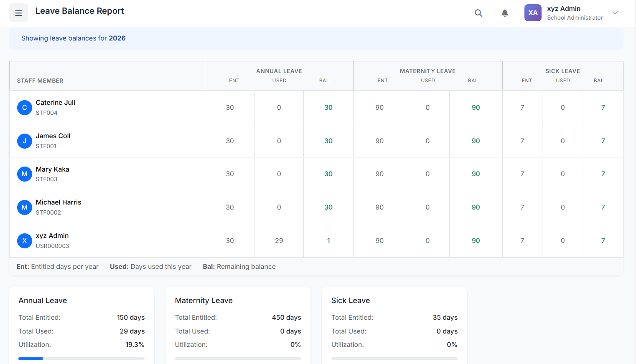The image size is (636, 364).
Task: Click the Maternity Leave column header
Action: [427, 71]
